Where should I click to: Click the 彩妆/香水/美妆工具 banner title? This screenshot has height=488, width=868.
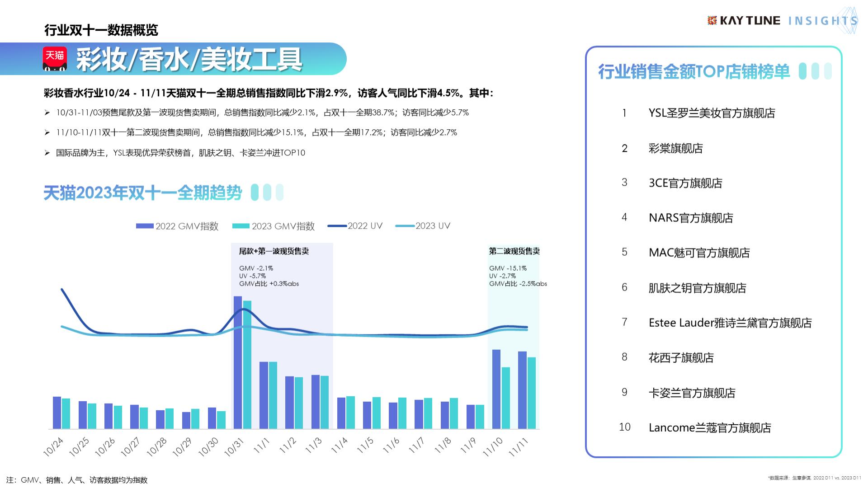tap(189, 59)
